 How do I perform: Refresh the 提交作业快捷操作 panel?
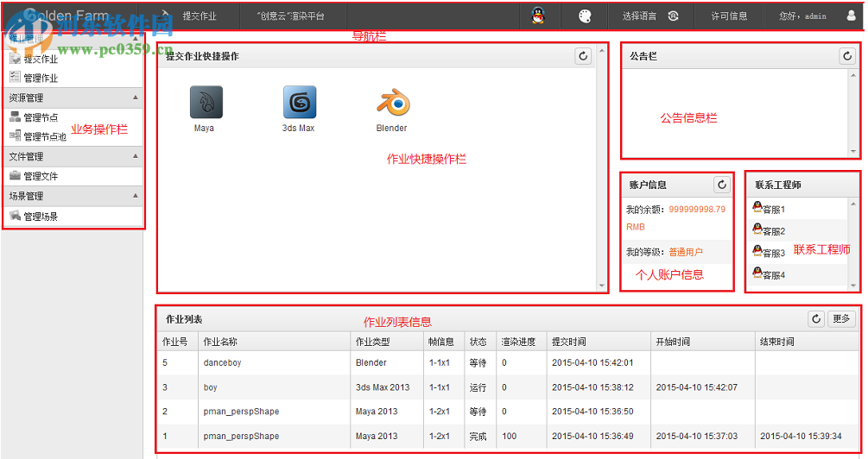583,56
